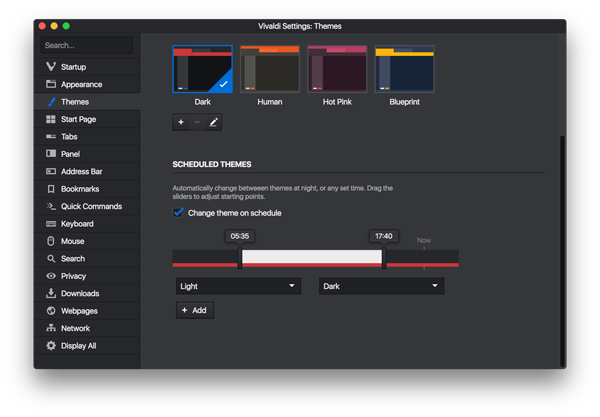This screenshot has height=417, width=600.
Task: Click the bookmark icon beside Bookmarks
Action: pyautogui.click(x=51, y=189)
